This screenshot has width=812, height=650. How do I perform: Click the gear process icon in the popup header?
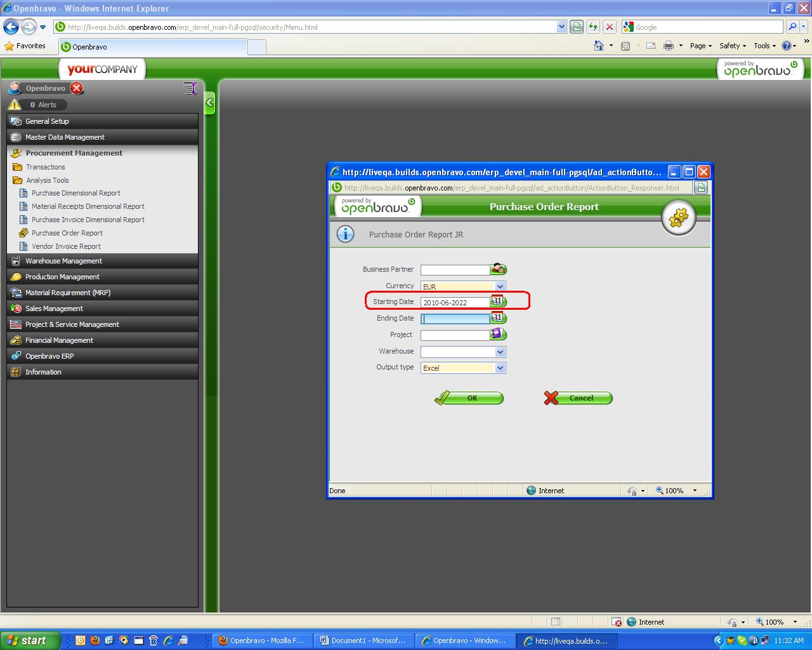click(678, 218)
